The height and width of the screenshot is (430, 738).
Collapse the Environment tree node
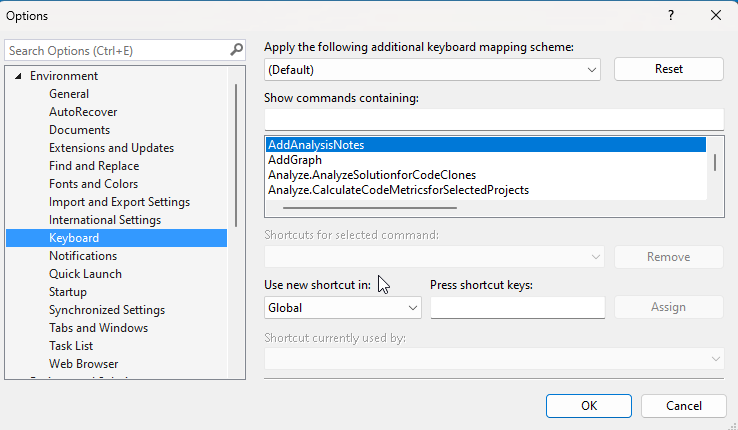tap(18, 76)
